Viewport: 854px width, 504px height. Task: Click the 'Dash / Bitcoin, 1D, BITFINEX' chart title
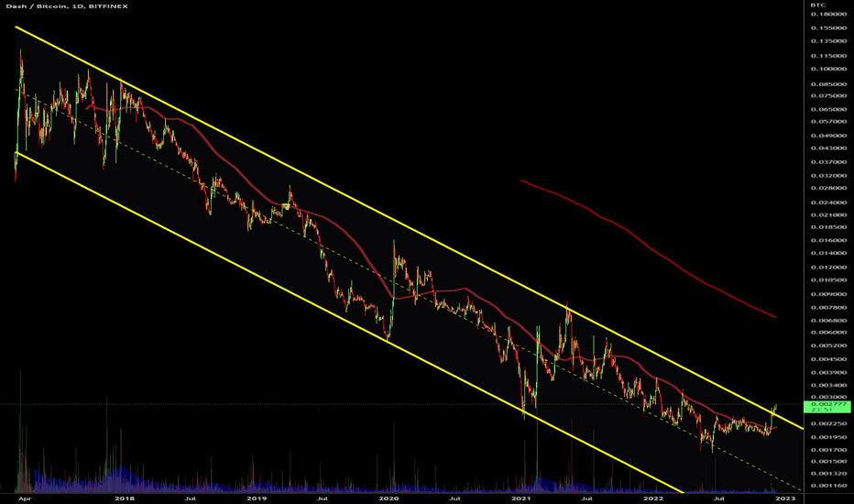[67, 6]
